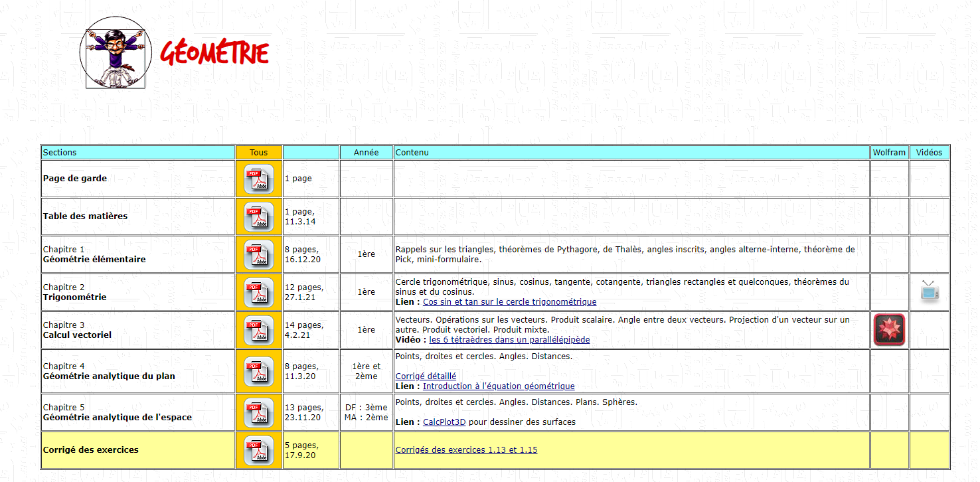Open the Trigonométrie chapter PDF icon
The image size is (980, 482).
[x=258, y=292]
